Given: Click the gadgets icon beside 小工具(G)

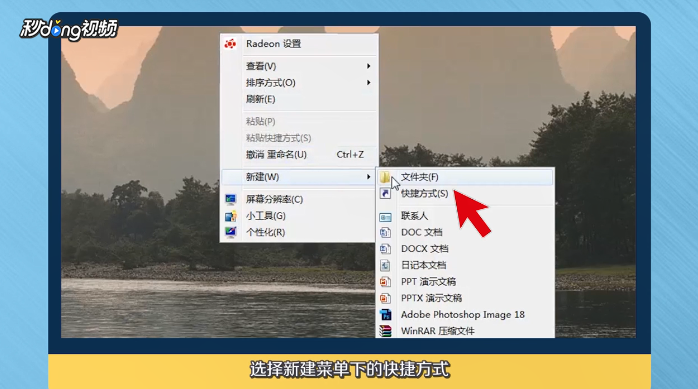Looking at the screenshot, I should pos(231,216).
